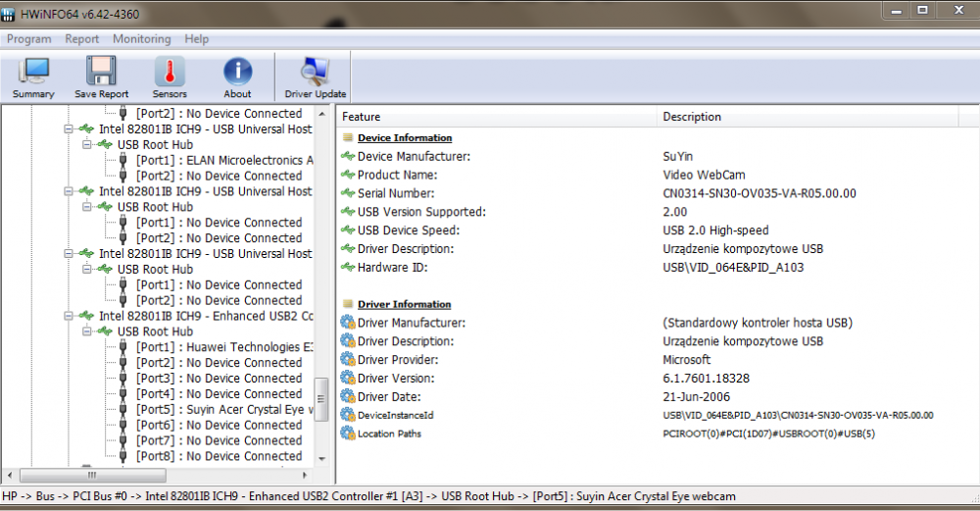Viewport: 980px width, 511px height.
Task: Click value (Standardowy kontroler hosta USB)
Action: pos(758,323)
